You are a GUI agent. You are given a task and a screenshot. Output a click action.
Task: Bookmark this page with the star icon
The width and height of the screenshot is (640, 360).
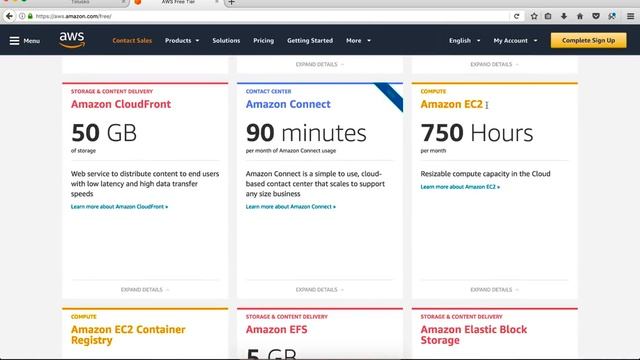(x=534, y=16)
